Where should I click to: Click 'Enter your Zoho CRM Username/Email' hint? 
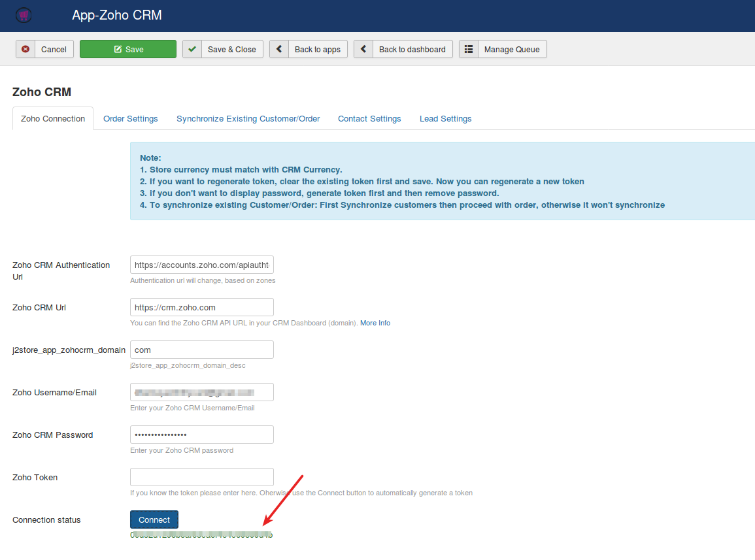tap(193, 408)
